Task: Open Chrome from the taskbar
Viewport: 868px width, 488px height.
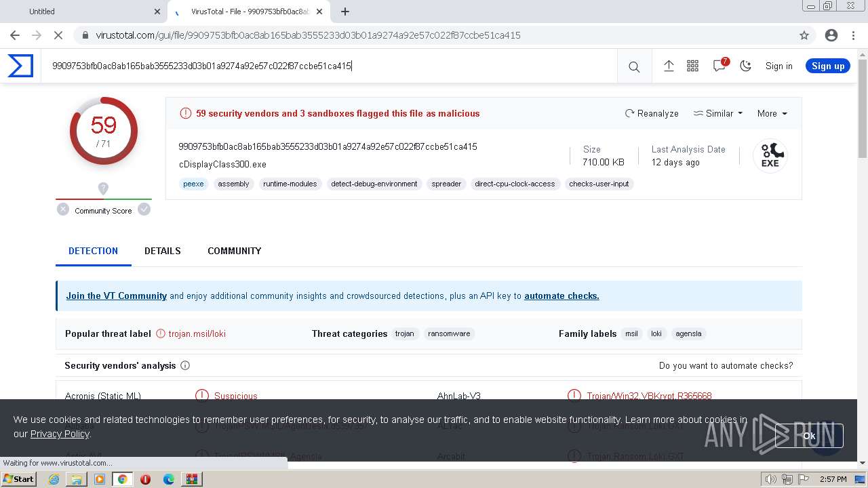Action: [x=122, y=479]
